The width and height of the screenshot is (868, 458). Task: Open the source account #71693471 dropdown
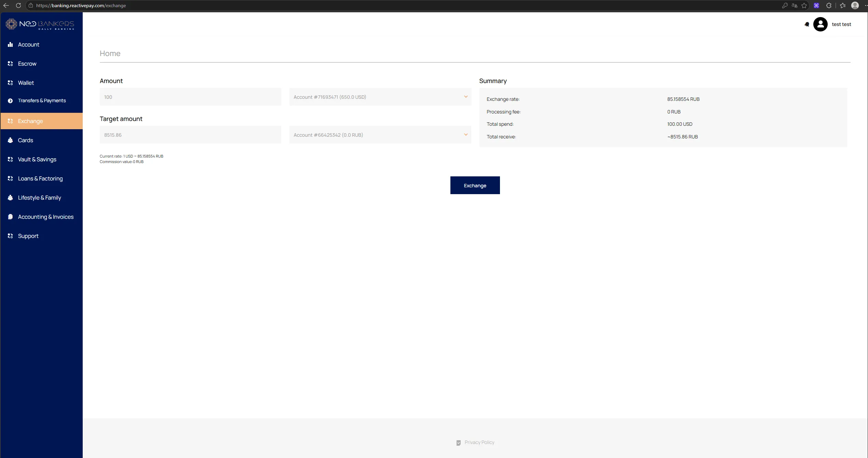(380, 97)
